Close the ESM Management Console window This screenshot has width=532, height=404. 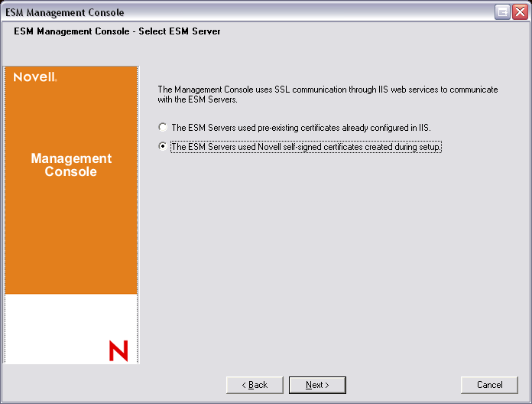coord(520,12)
